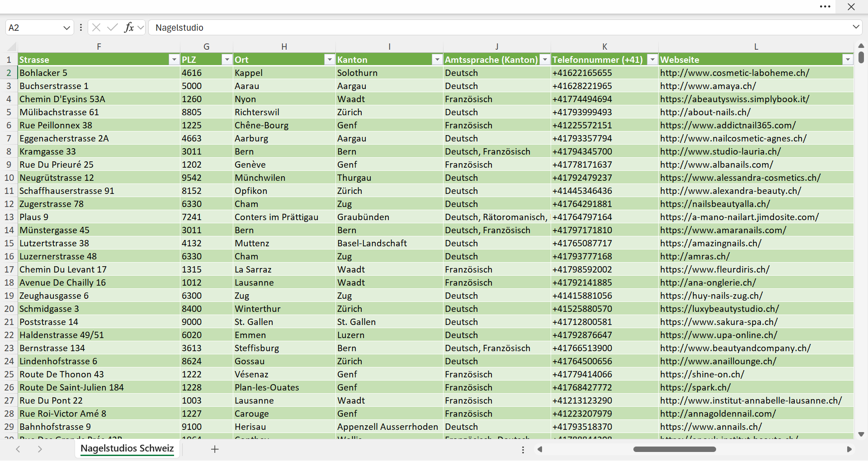This screenshot has width=868, height=461.
Task: Go to next sheet arrow
Action: pyautogui.click(x=40, y=449)
